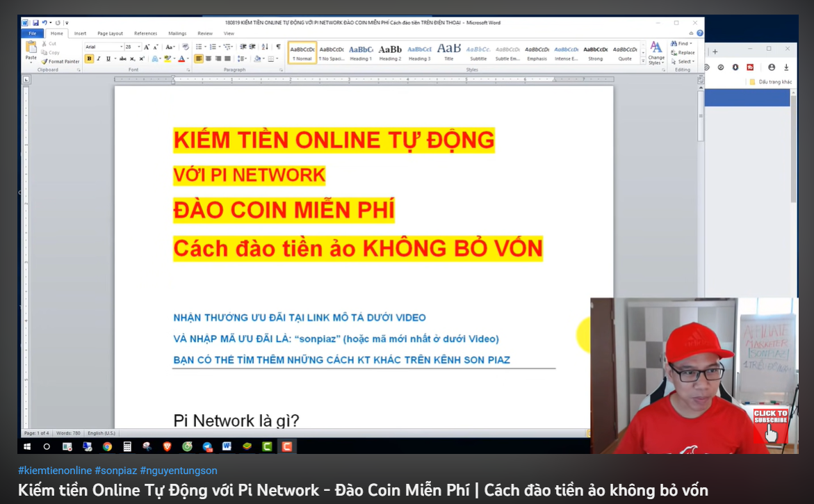Click the Paste clipboard icon
814x504 pixels.
(31, 47)
